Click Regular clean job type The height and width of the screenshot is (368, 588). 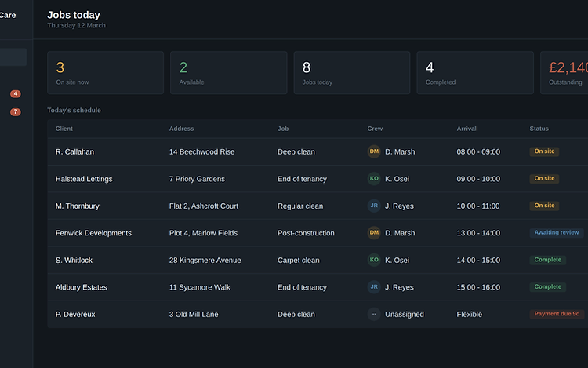point(300,206)
